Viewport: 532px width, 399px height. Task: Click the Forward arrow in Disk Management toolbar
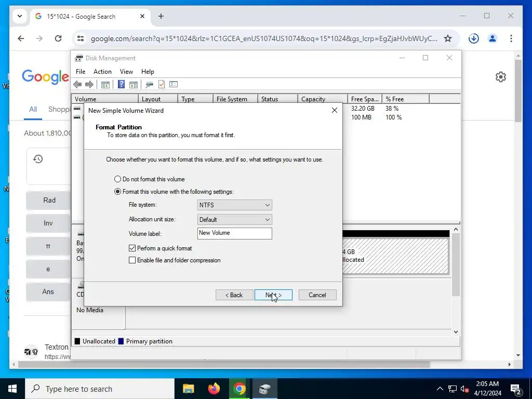point(89,85)
